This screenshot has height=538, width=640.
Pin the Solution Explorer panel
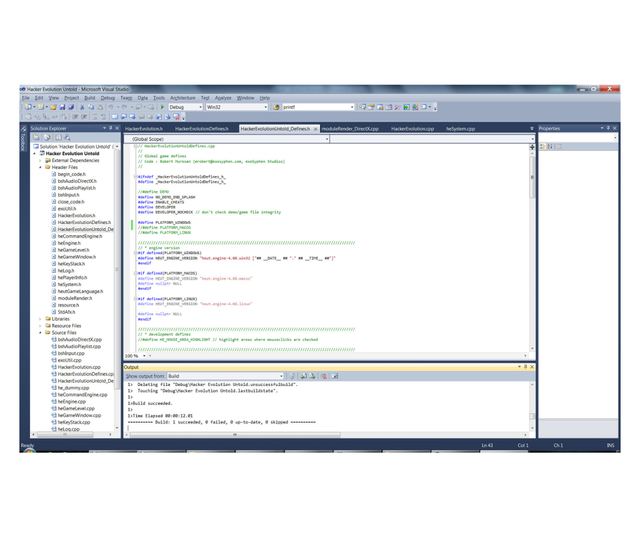(x=111, y=128)
